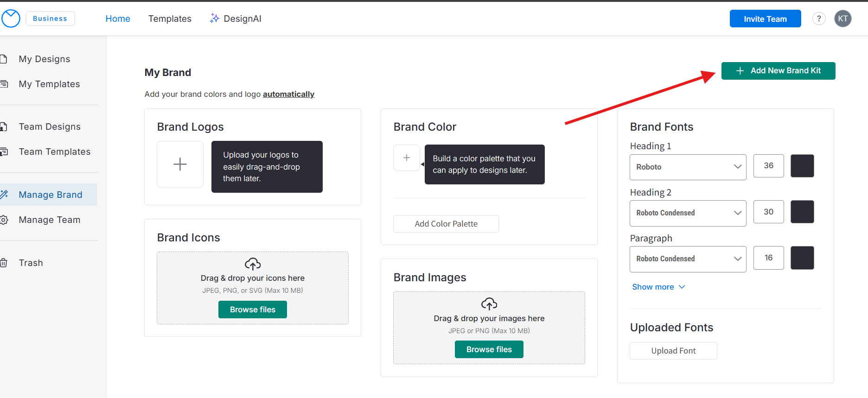Click the trash bin icon in sidebar

(4, 263)
